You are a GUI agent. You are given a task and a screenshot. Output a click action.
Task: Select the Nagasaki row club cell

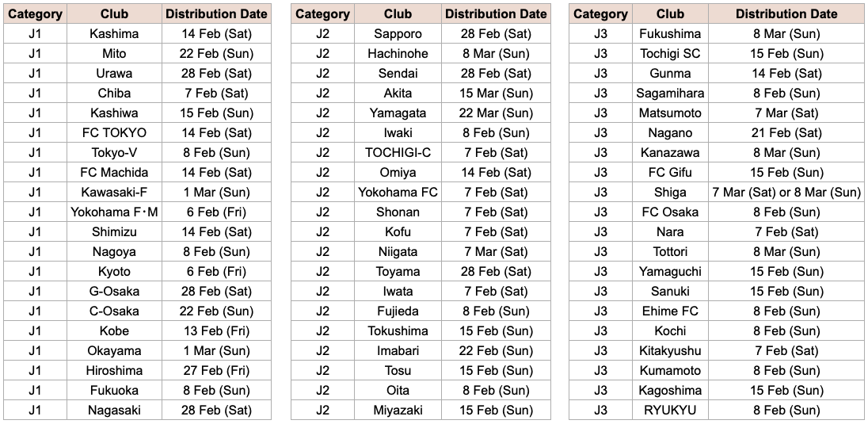click(114, 411)
